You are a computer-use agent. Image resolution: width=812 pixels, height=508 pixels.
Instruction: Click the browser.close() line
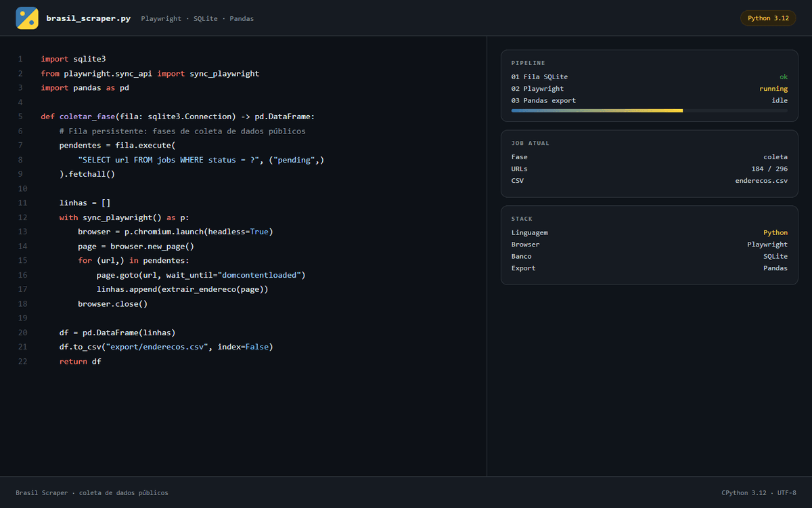coord(113,304)
